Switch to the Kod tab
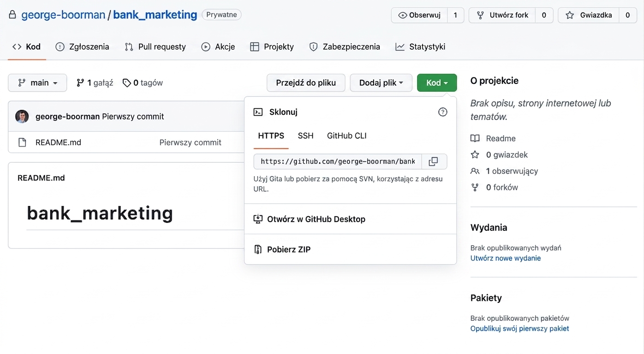 [27, 47]
